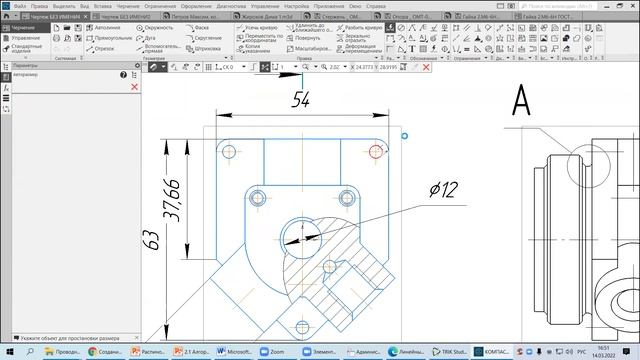640x360 pixels.
Task: Click the Save diskette icon
Action: (78, 28)
